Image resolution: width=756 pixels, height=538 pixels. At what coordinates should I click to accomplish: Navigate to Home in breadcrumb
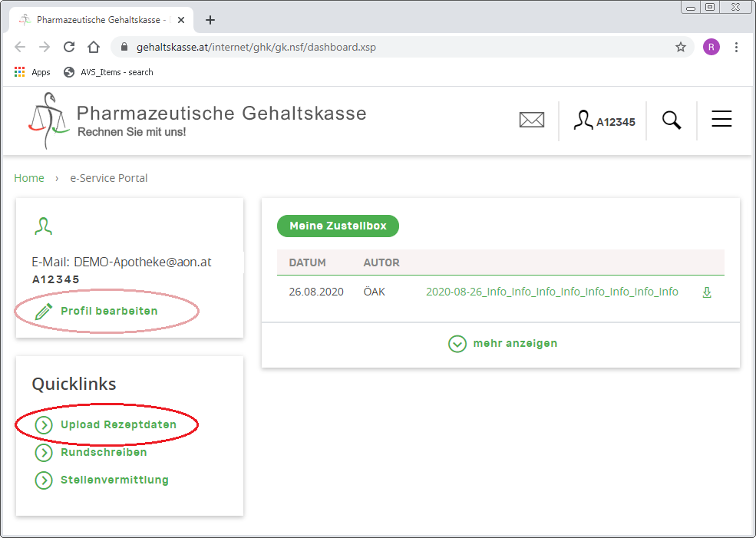click(29, 178)
